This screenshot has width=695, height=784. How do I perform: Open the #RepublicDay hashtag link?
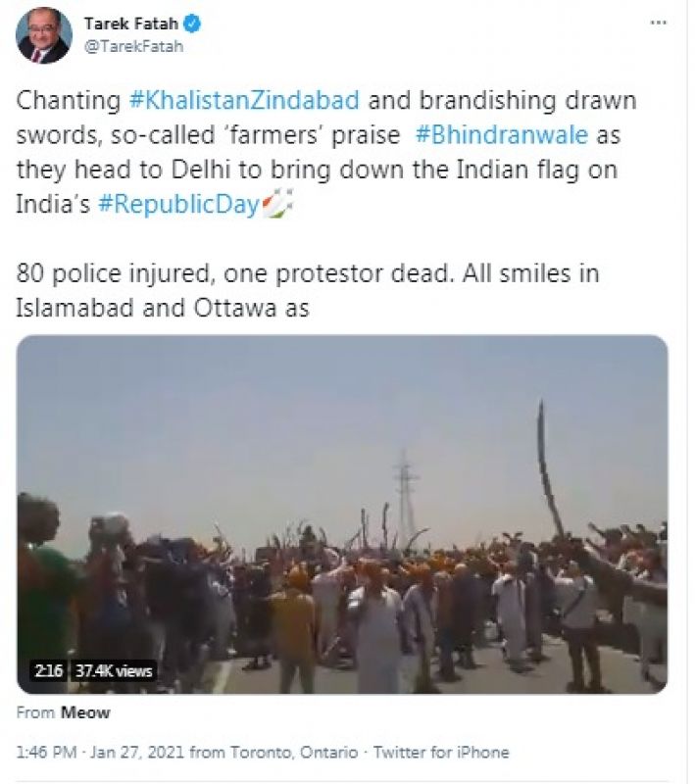pos(178,205)
